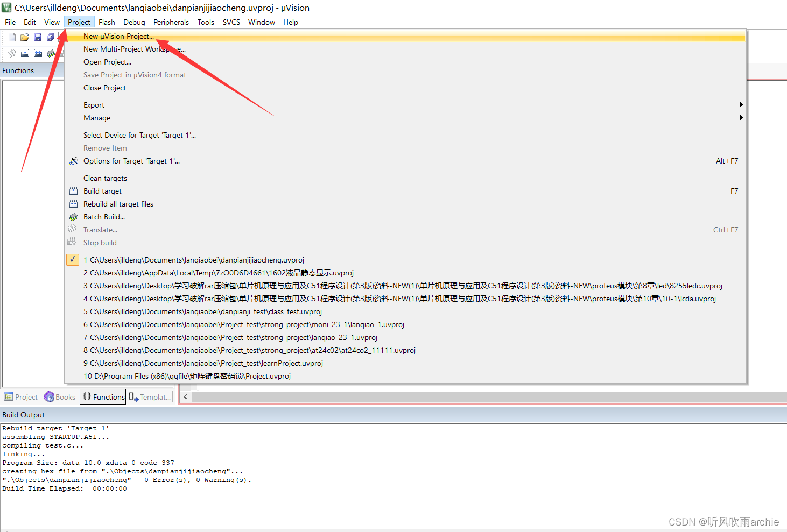787x532 pixels.
Task: Open recent project 8 at24co2_11111.uvproj
Action: click(x=405, y=350)
